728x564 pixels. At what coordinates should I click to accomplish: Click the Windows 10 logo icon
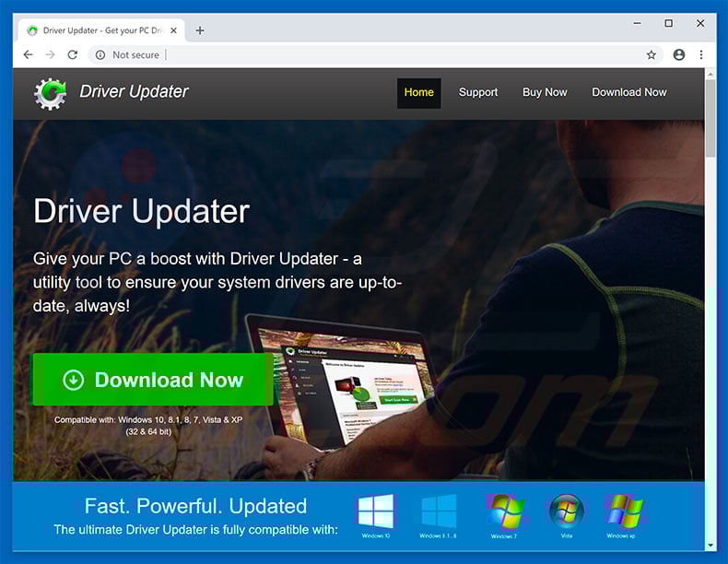pos(376,511)
